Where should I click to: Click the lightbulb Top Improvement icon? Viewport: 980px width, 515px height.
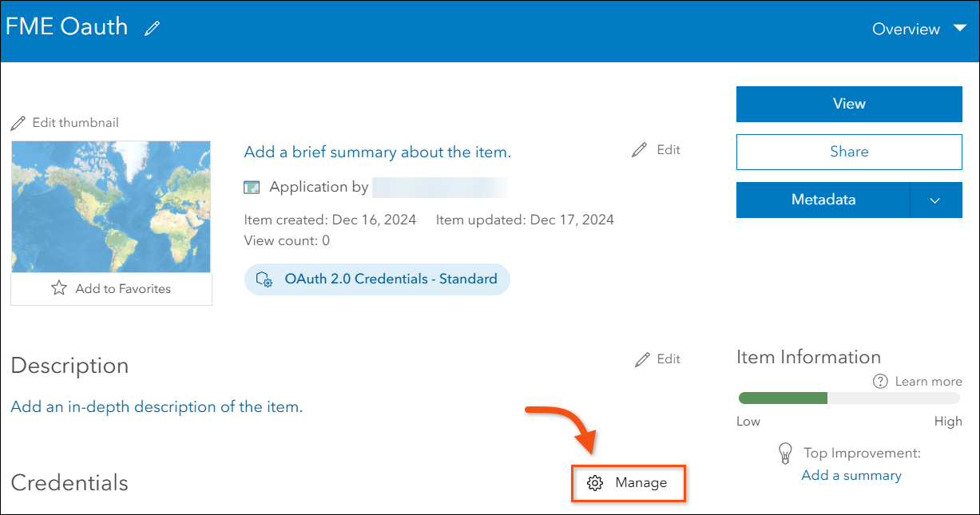pos(785,454)
